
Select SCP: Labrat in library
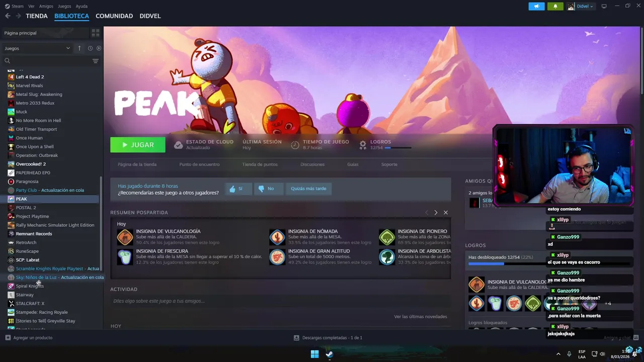click(28, 260)
